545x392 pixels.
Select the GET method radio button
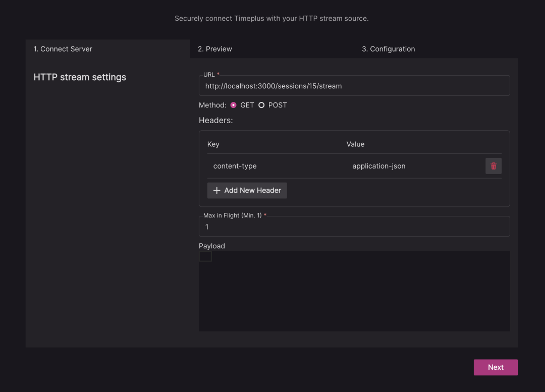click(233, 105)
